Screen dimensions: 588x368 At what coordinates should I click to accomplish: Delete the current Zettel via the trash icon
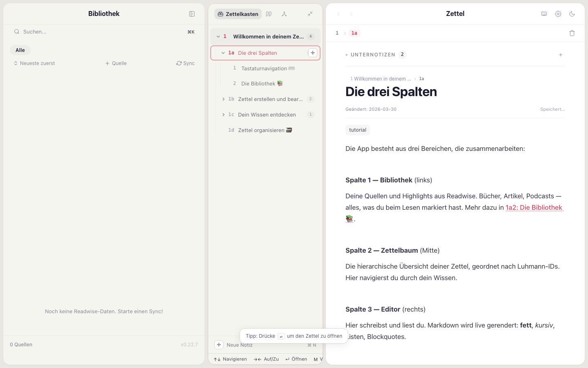point(572,33)
